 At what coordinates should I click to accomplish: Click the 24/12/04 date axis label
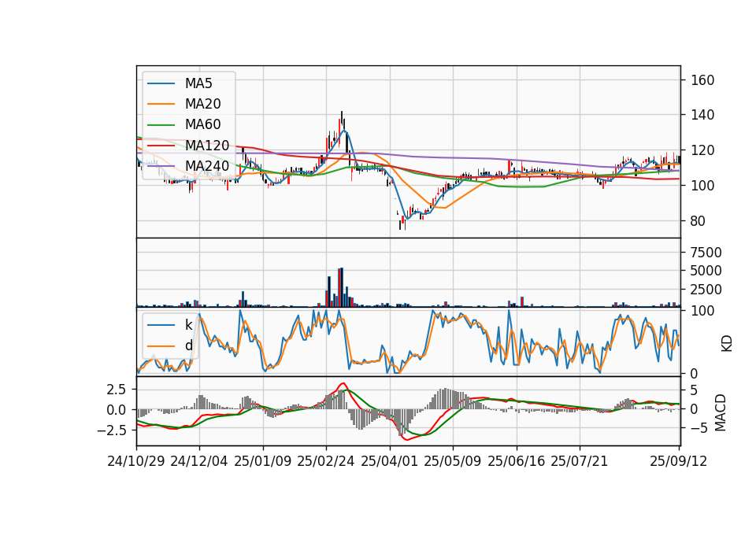199,461
